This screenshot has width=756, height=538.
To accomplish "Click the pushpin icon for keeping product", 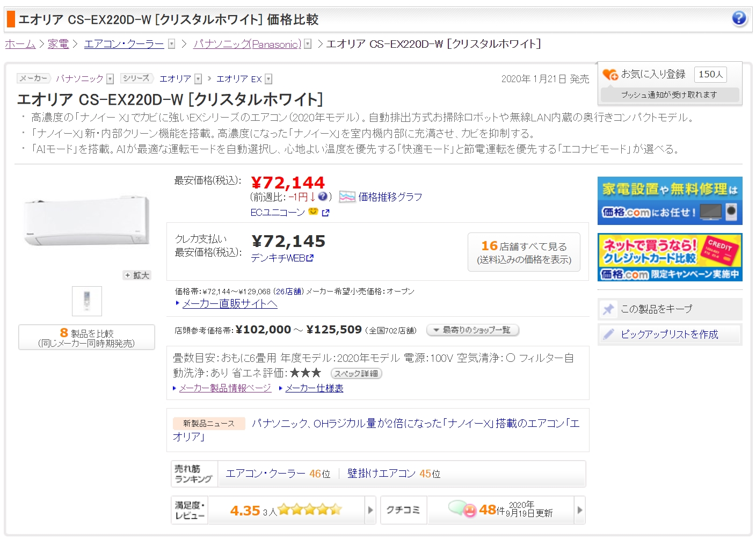I will [x=608, y=309].
